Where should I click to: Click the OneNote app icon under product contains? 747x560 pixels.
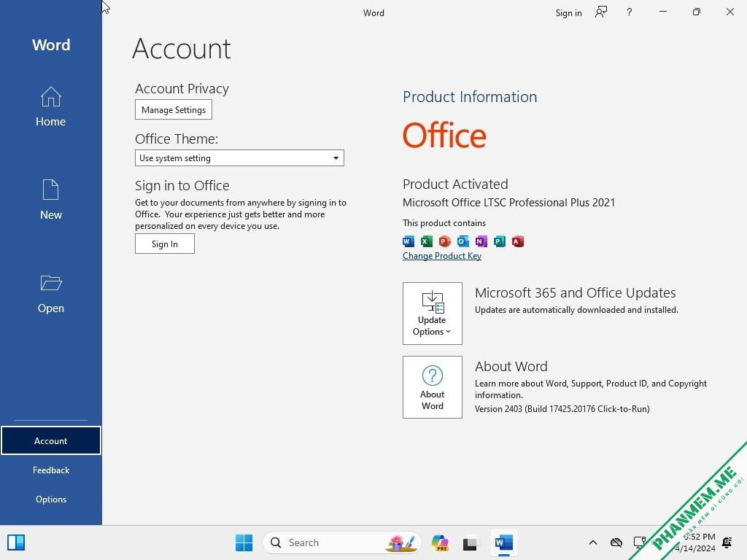click(x=481, y=241)
